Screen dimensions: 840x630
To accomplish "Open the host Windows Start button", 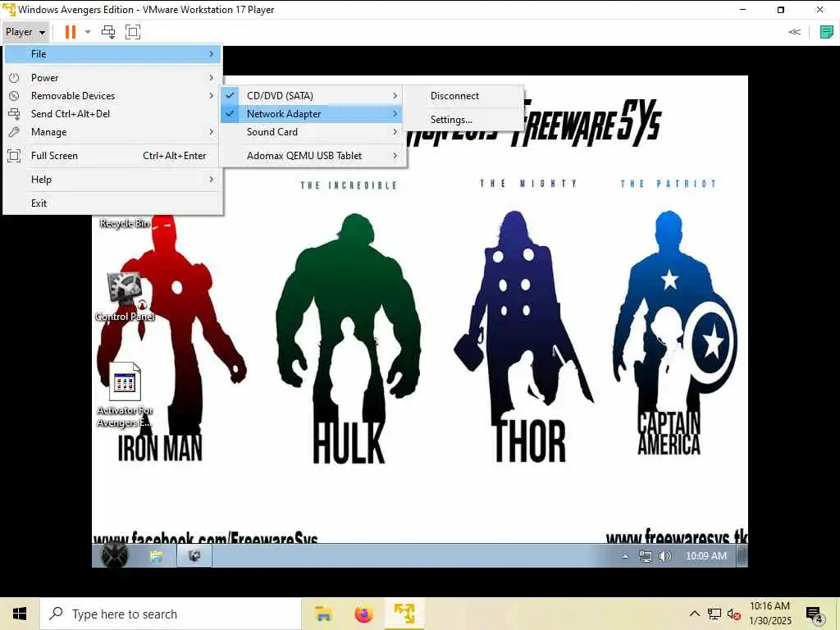I will click(20, 614).
